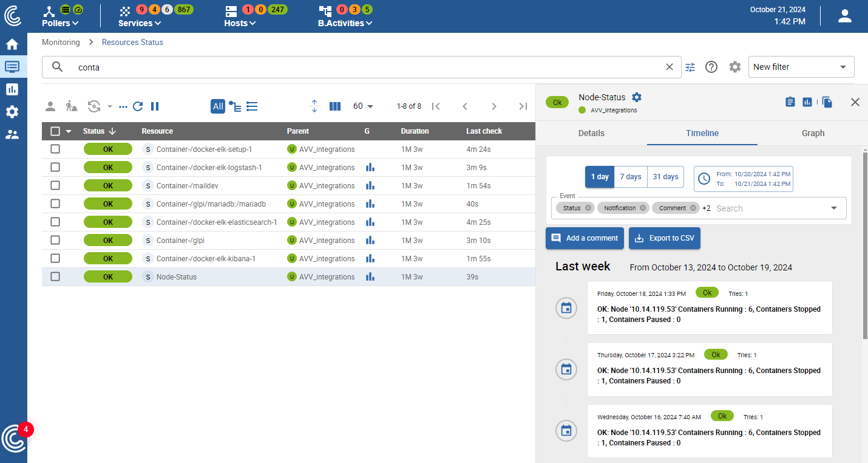868x463 pixels.
Task: Check the Node-Status row checkbox
Action: 55,276
